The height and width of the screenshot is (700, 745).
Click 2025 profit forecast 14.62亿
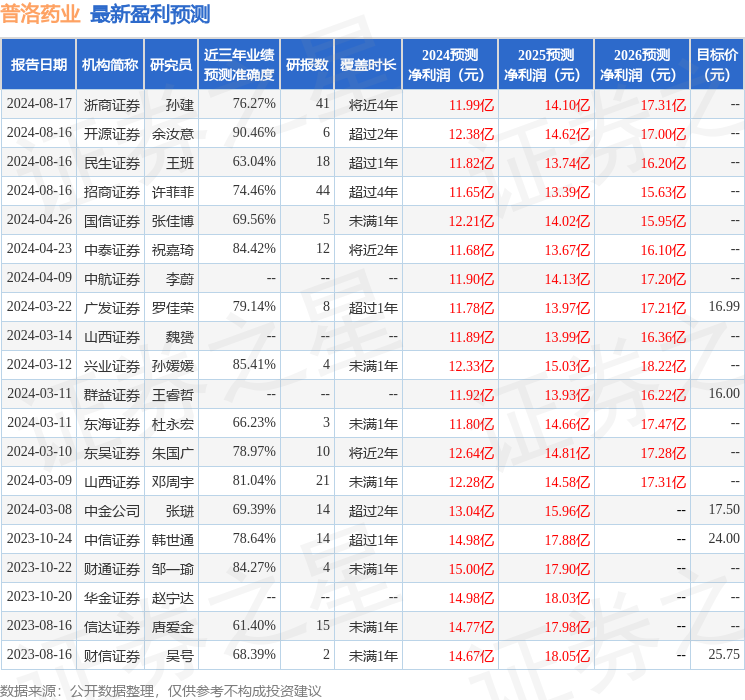coord(567,134)
